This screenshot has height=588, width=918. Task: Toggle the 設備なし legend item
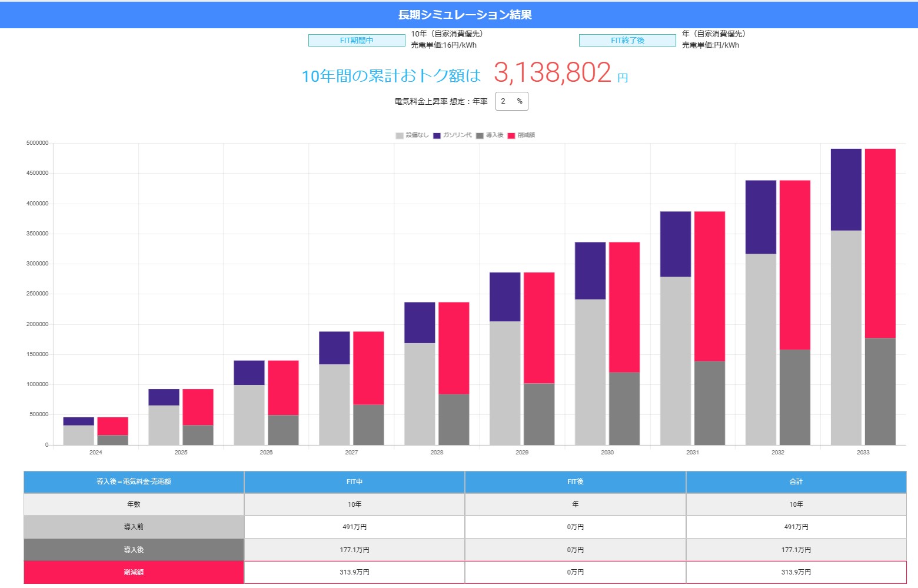(412, 135)
